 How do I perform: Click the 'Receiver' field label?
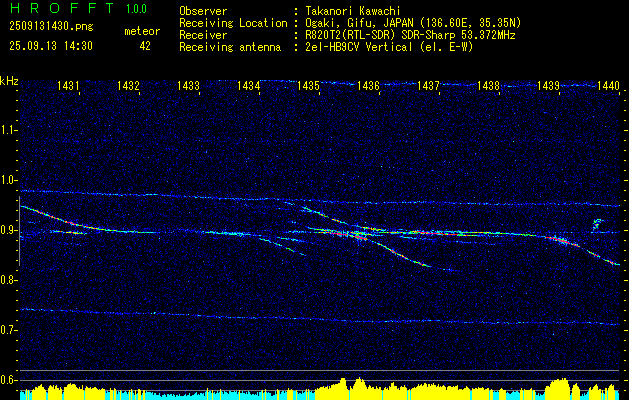[x=203, y=35]
